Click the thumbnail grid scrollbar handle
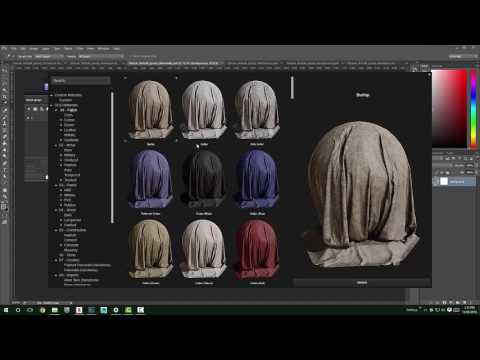Image resolution: width=480 pixels, height=360 pixels. click(292, 87)
